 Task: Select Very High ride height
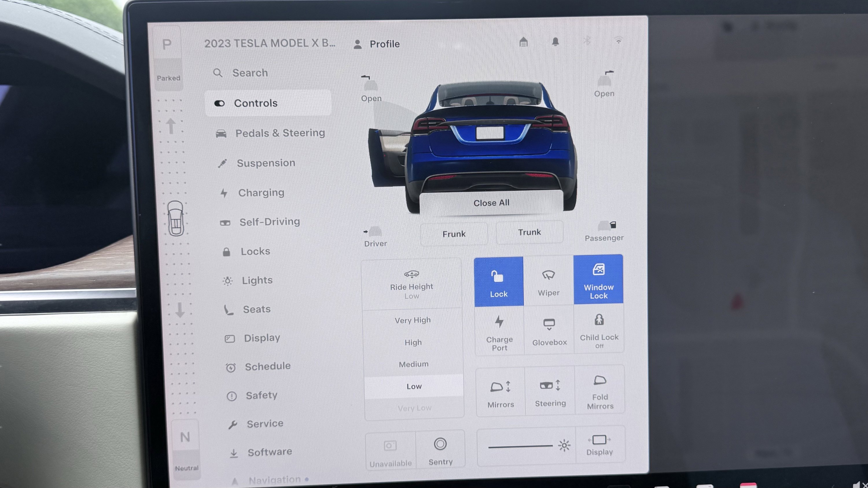click(x=413, y=320)
